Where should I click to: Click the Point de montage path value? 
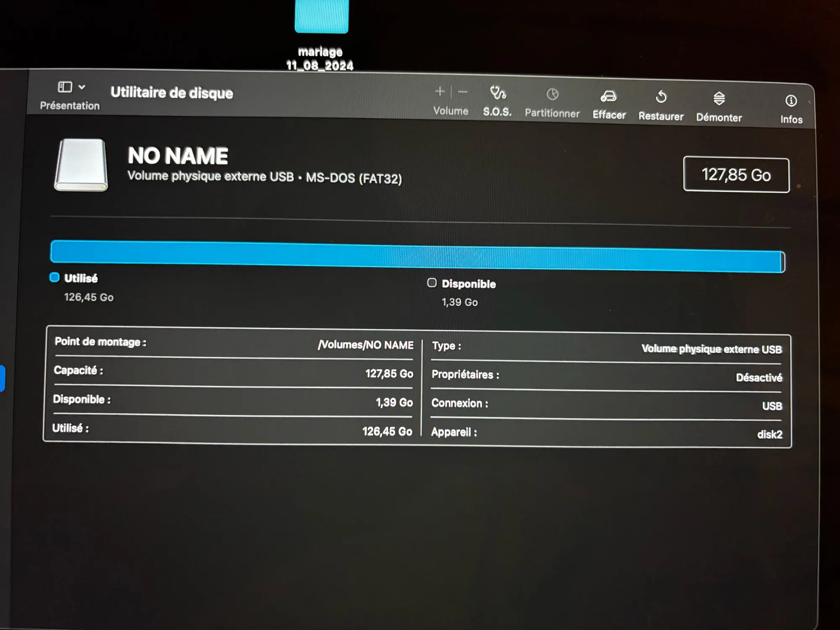coord(365,345)
